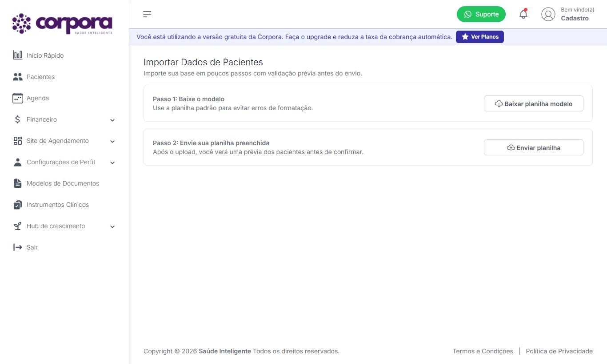
Task: Click the Enviar planilha button
Action: pos(533,148)
